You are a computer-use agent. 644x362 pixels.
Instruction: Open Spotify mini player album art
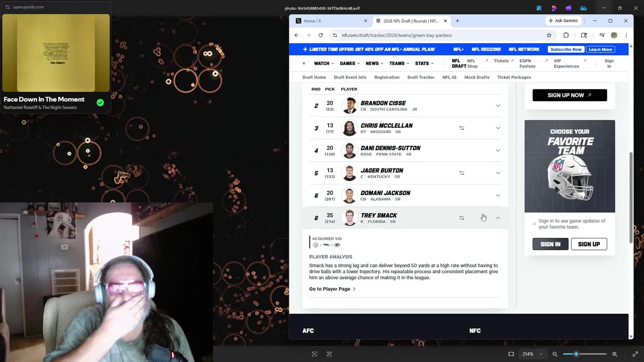[56, 53]
